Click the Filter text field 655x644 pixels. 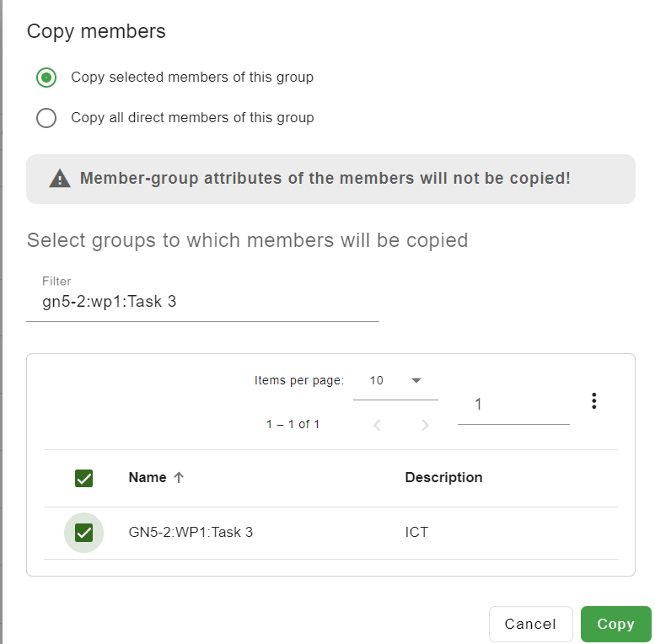click(202, 302)
